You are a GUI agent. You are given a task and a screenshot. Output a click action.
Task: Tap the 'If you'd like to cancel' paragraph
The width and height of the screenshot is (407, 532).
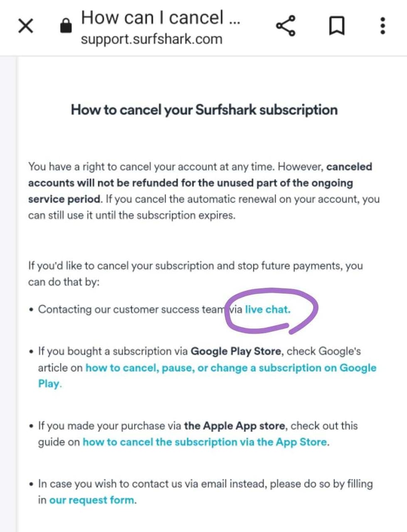(195, 273)
